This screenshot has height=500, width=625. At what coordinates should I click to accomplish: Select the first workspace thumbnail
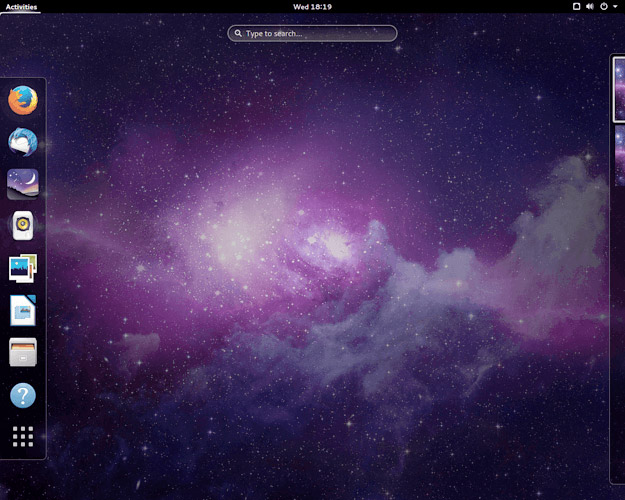point(619,89)
